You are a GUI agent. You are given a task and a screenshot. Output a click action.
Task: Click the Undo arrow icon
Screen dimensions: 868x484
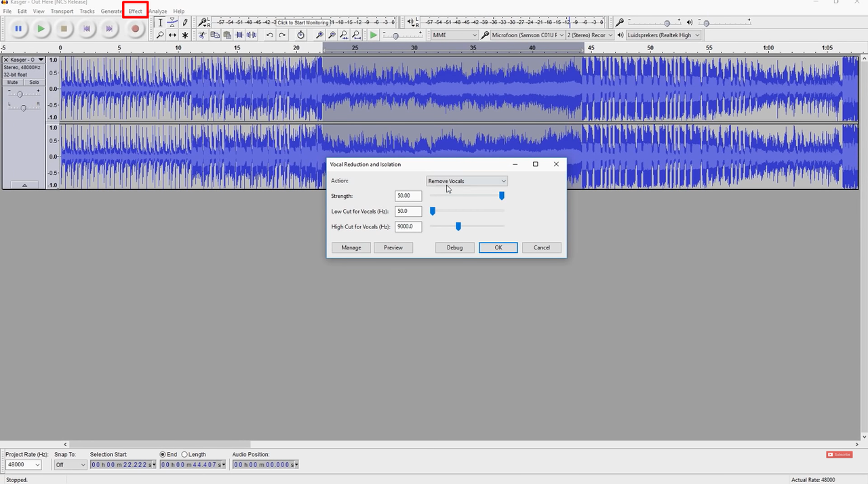(x=270, y=35)
